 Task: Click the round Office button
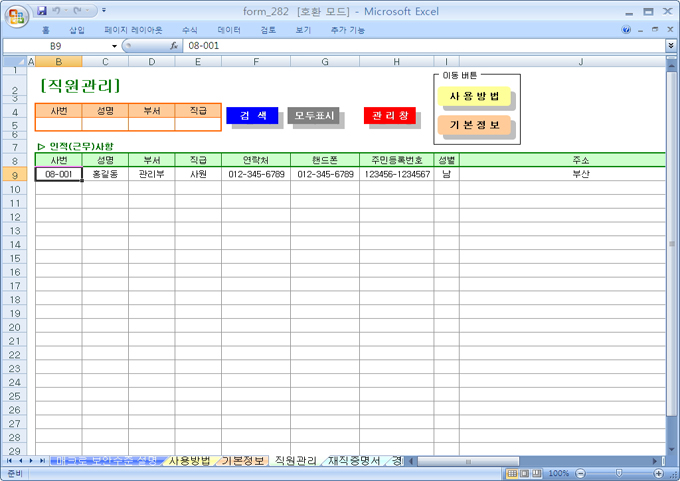tap(15, 17)
